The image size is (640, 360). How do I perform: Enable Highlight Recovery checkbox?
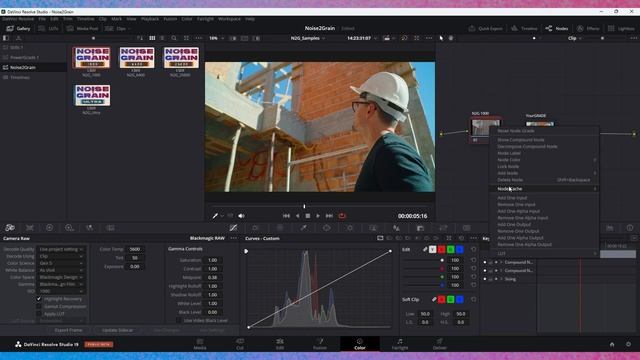click(x=39, y=299)
